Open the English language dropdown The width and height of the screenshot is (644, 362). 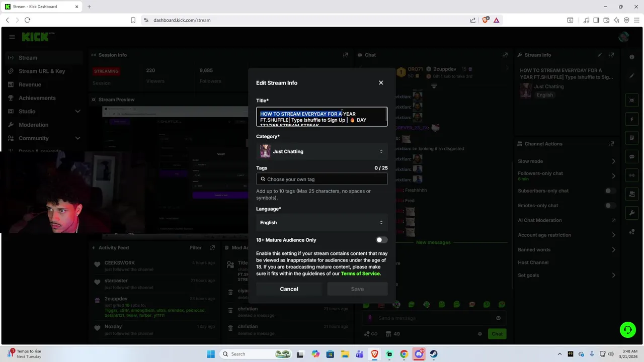click(x=321, y=222)
